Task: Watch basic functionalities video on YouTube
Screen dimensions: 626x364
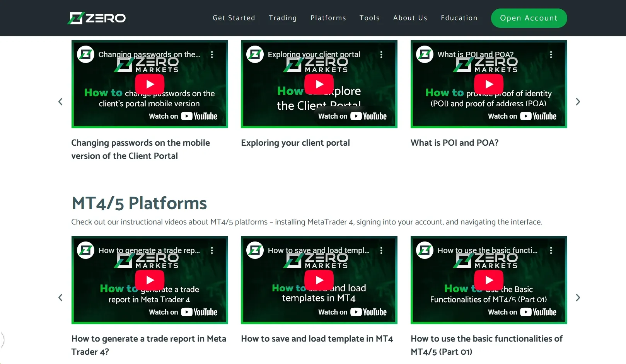Action: [522, 312]
